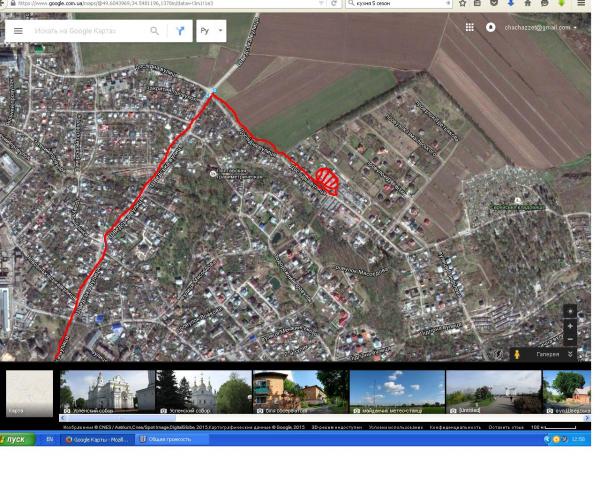The height and width of the screenshot is (480, 600).
Task: Click the taskbar clock 12:50
Action: point(578,439)
